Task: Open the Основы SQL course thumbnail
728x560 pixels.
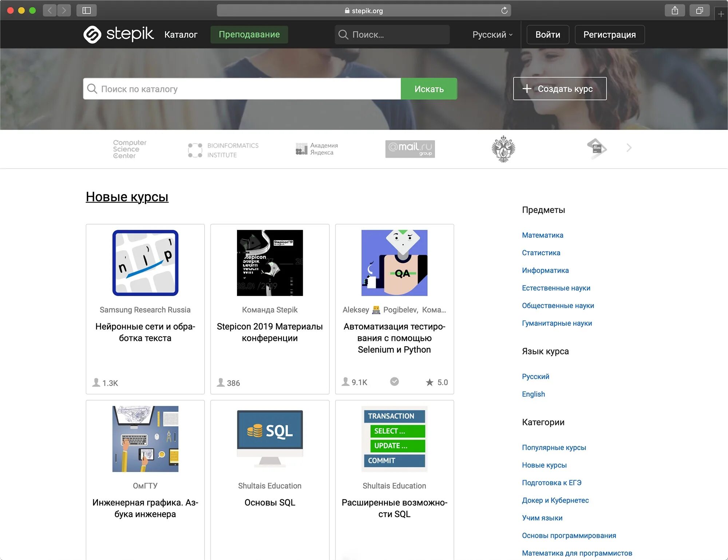Action: tap(270, 439)
